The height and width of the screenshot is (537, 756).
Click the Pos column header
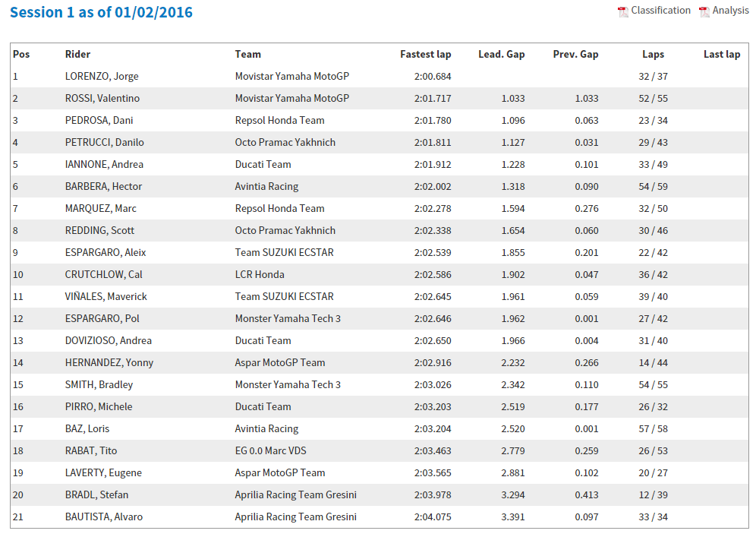point(20,55)
